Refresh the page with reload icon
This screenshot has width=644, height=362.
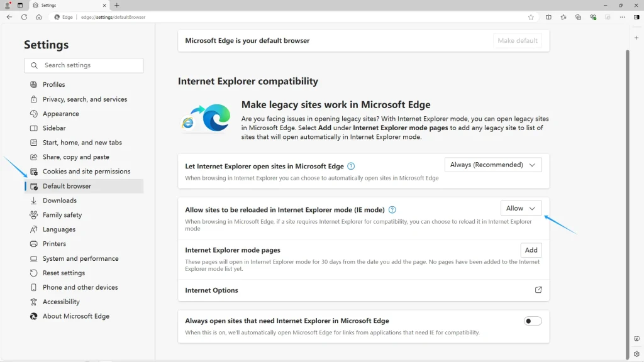[x=24, y=17]
